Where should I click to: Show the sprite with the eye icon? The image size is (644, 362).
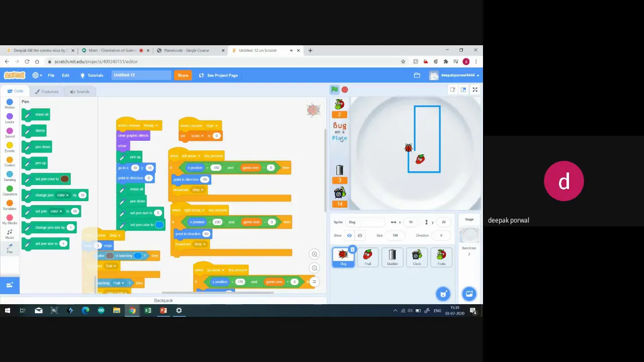click(x=349, y=235)
